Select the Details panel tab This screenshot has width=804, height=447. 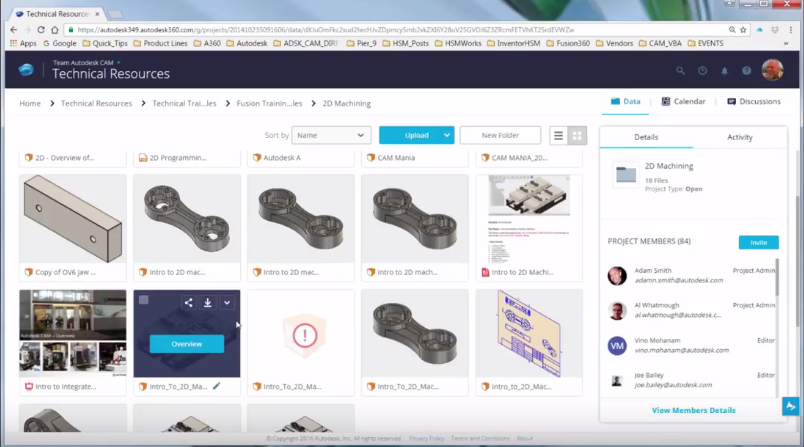point(646,137)
